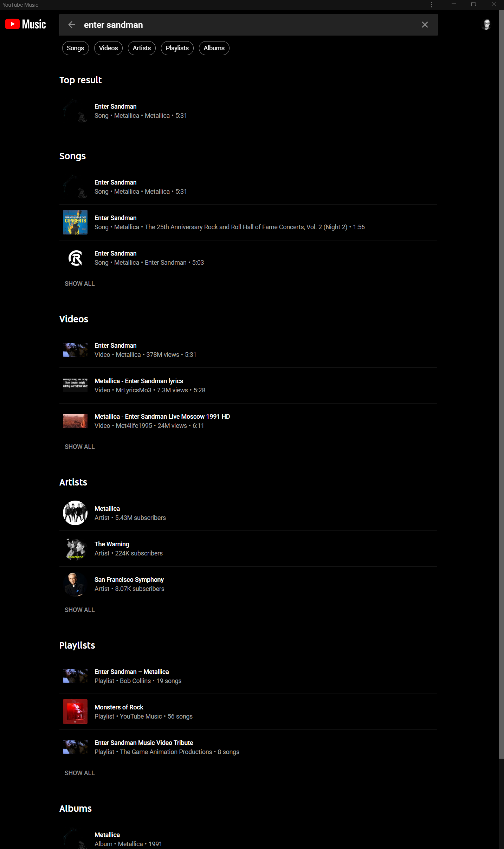
Task: Show all Videos results
Action: pos(80,447)
